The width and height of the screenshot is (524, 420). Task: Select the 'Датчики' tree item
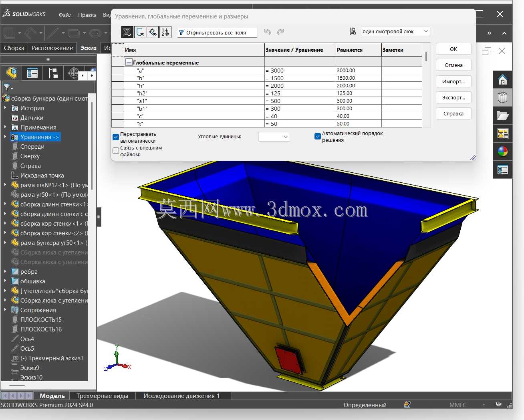tap(32, 118)
